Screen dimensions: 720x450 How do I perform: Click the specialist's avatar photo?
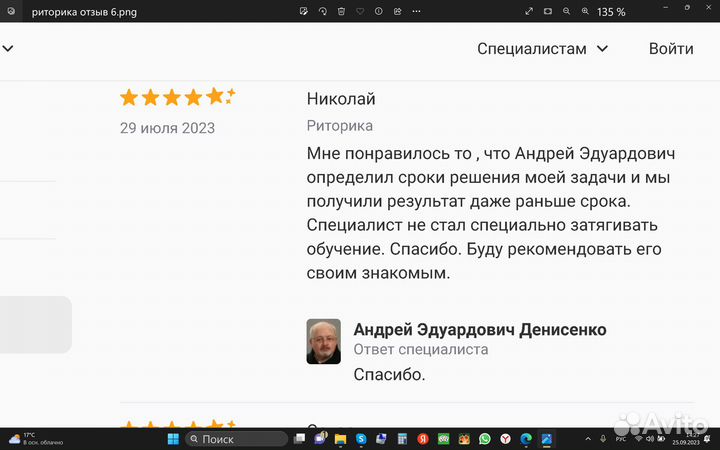323,342
